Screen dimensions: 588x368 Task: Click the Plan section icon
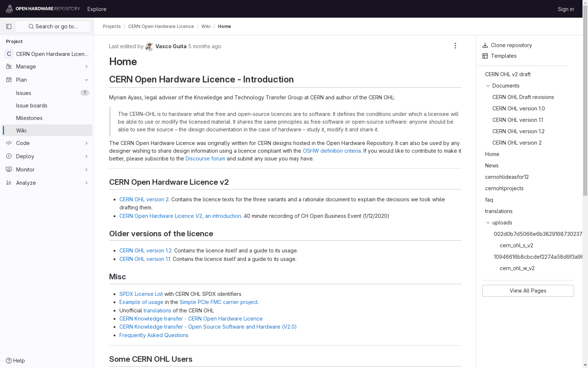pyautogui.click(x=9, y=80)
